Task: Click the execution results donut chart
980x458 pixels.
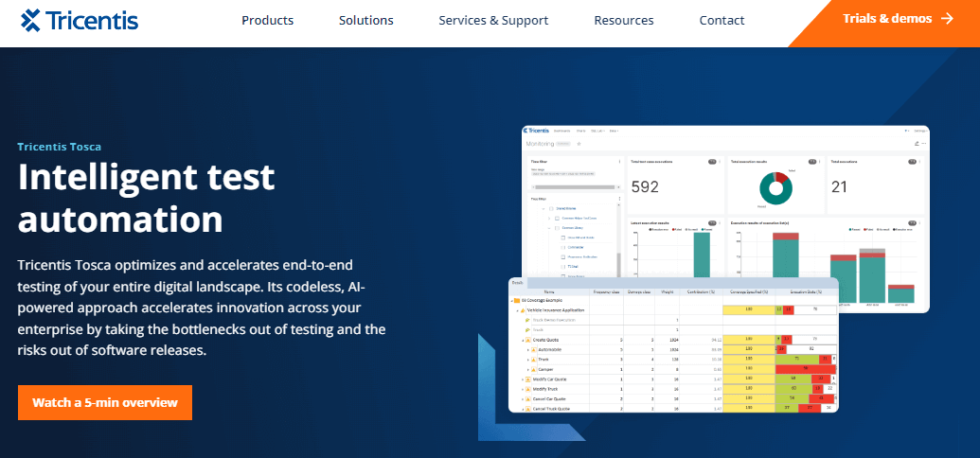Action: click(x=775, y=188)
